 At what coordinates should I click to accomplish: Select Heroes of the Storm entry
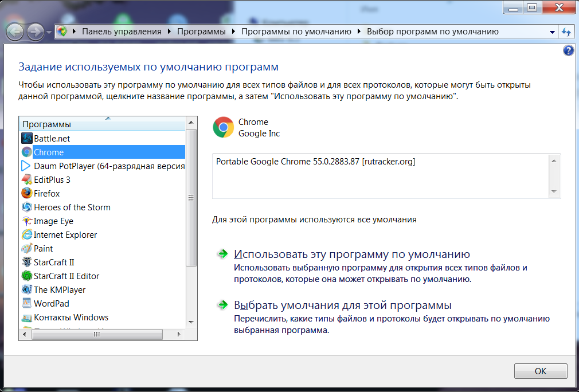click(103, 207)
